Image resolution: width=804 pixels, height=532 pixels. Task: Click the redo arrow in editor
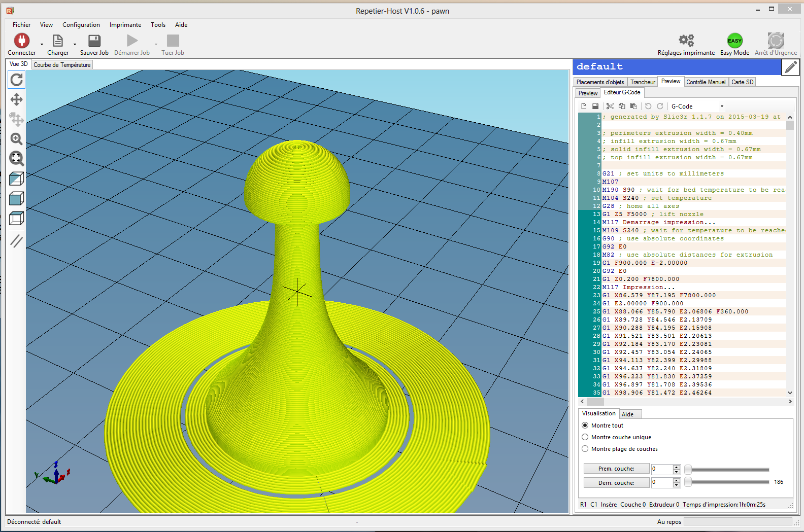(x=660, y=106)
